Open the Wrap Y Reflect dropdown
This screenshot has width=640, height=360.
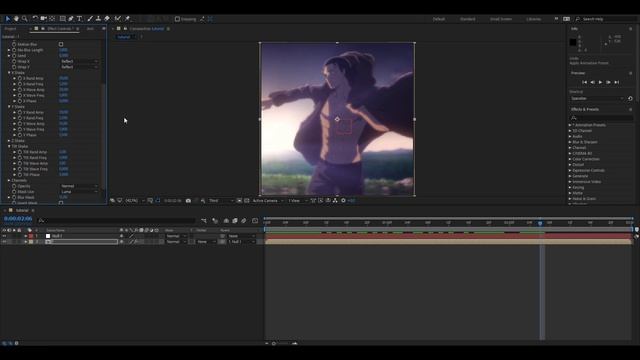[80, 67]
